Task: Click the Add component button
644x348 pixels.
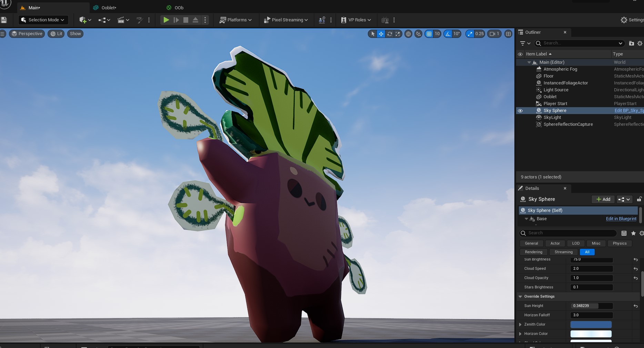Action: coord(603,199)
